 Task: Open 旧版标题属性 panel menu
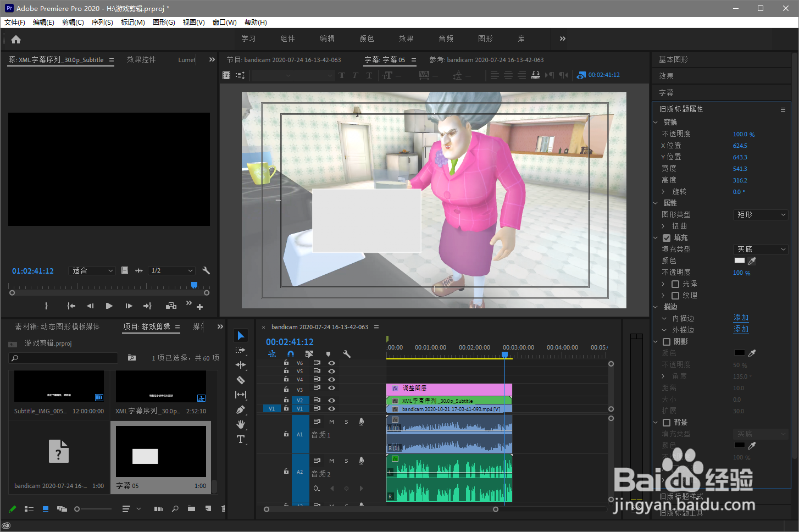click(x=783, y=109)
